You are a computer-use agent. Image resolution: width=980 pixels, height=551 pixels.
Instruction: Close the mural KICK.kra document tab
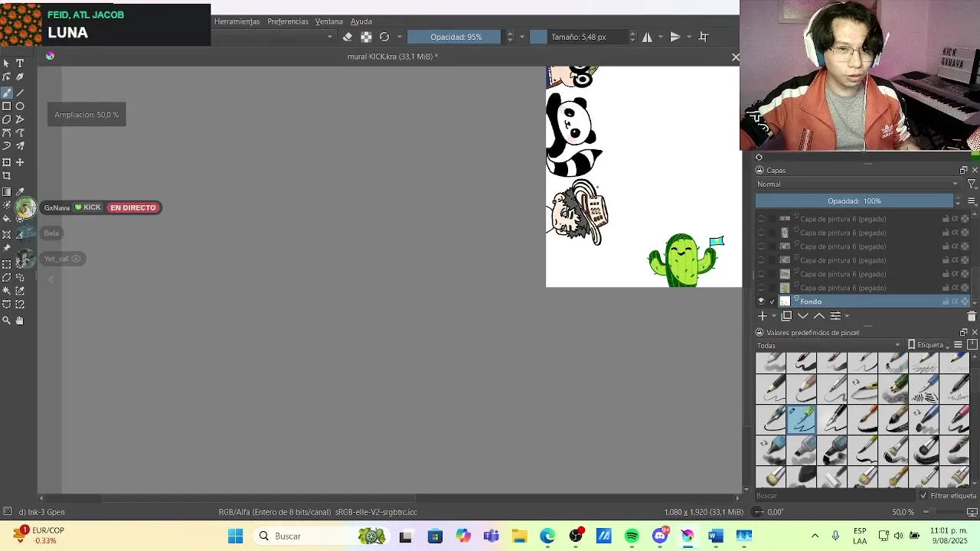coord(736,57)
